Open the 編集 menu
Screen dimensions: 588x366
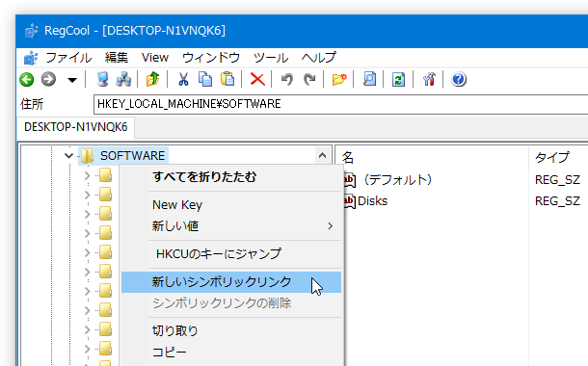117,58
